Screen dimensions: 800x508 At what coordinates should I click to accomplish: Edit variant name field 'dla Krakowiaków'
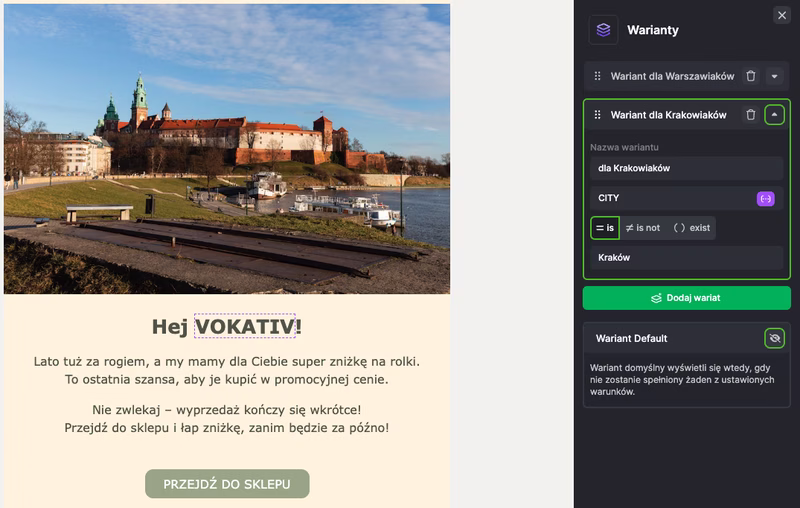(686, 168)
